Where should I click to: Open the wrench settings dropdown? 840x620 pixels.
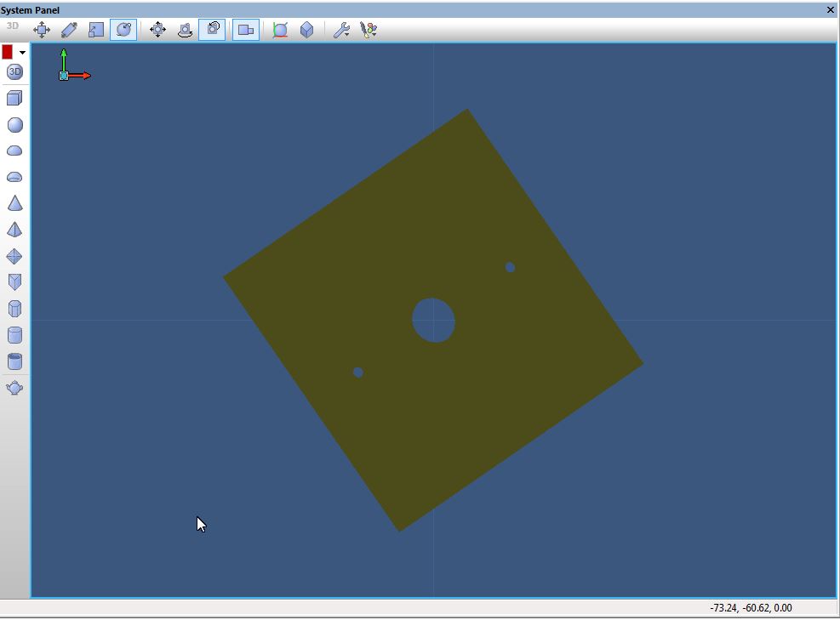pyautogui.click(x=341, y=30)
